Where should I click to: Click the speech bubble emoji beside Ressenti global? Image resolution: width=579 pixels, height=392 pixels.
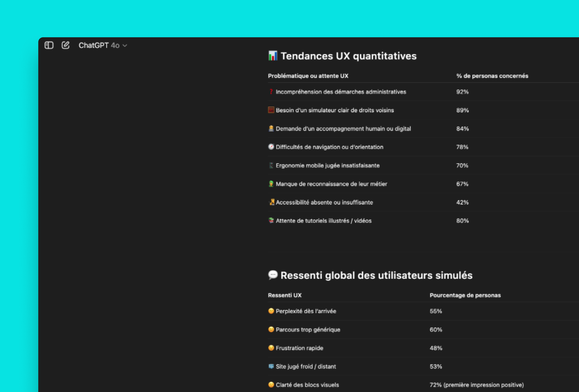point(273,275)
